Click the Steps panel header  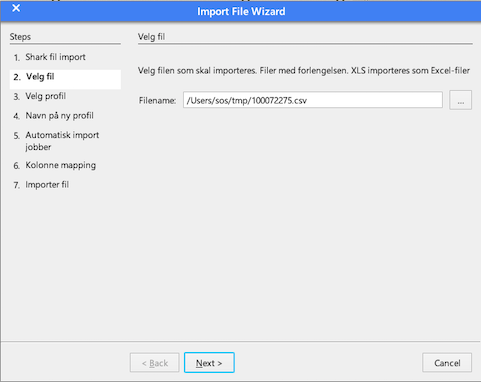click(x=20, y=37)
